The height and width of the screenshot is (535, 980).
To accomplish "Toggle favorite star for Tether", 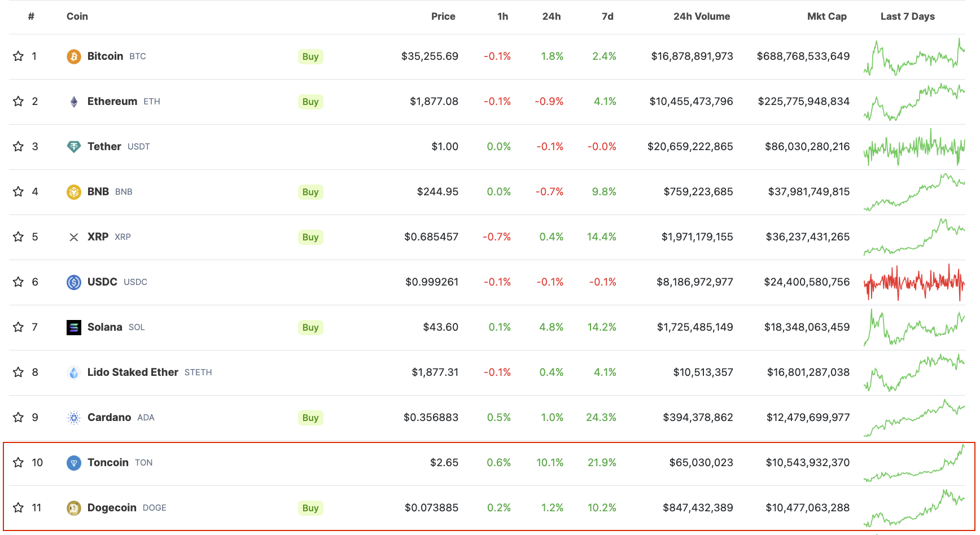I will pyautogui.click(x=18, y=146).
